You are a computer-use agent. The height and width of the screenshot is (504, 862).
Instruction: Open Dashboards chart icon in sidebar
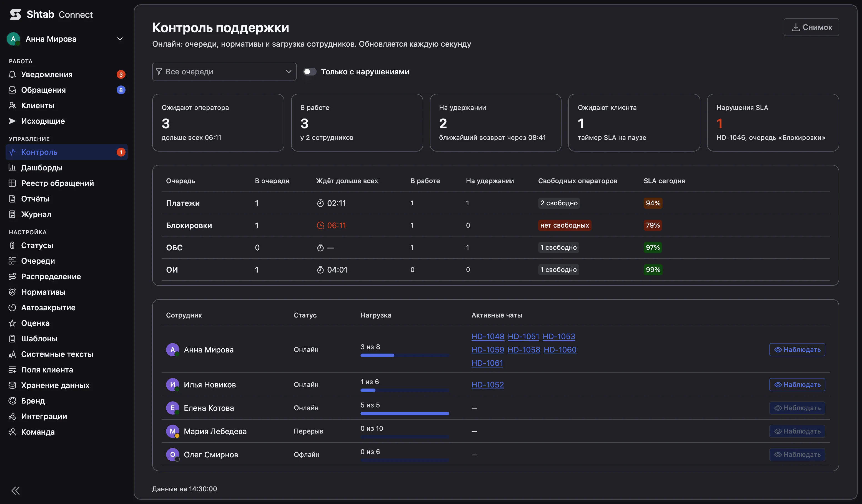(x=12, y=168)
